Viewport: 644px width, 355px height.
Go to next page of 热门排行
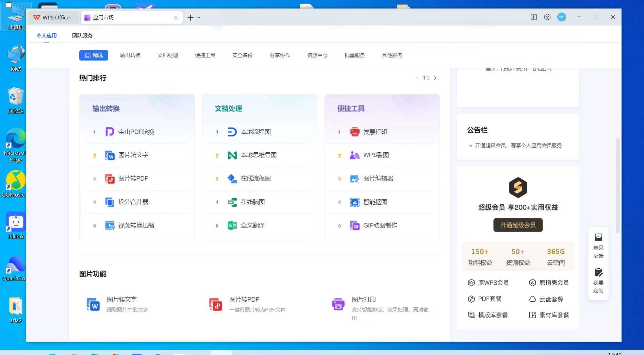click(435, 78)
